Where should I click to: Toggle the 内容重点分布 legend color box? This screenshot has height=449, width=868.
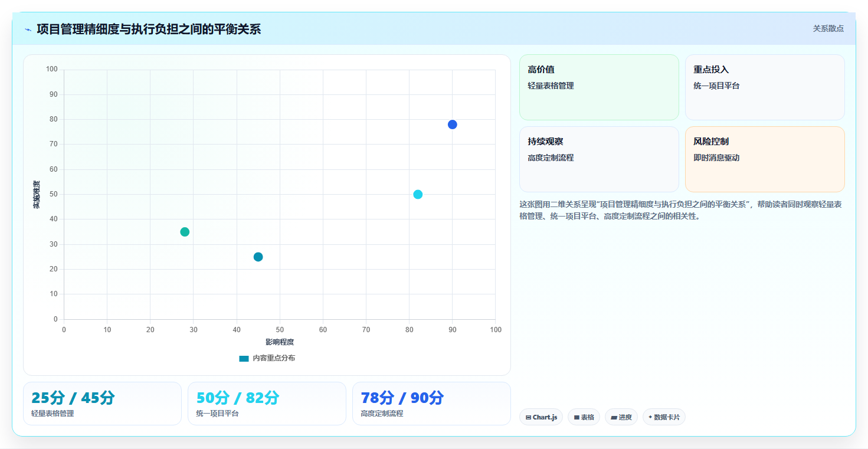(244, 358)
